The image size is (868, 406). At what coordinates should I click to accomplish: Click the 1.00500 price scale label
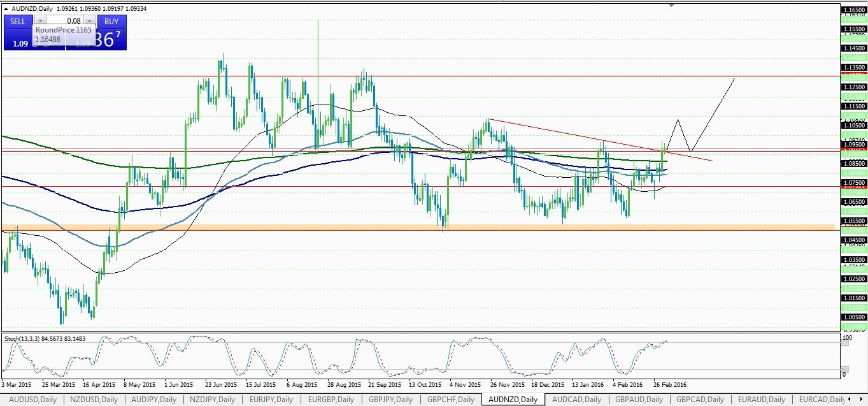[853, 317]
